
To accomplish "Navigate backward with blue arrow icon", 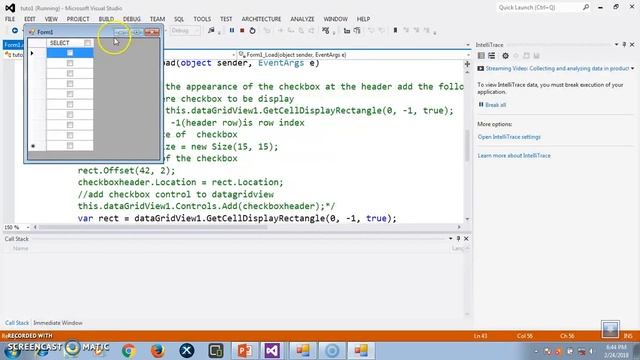I will pos(15,30).
